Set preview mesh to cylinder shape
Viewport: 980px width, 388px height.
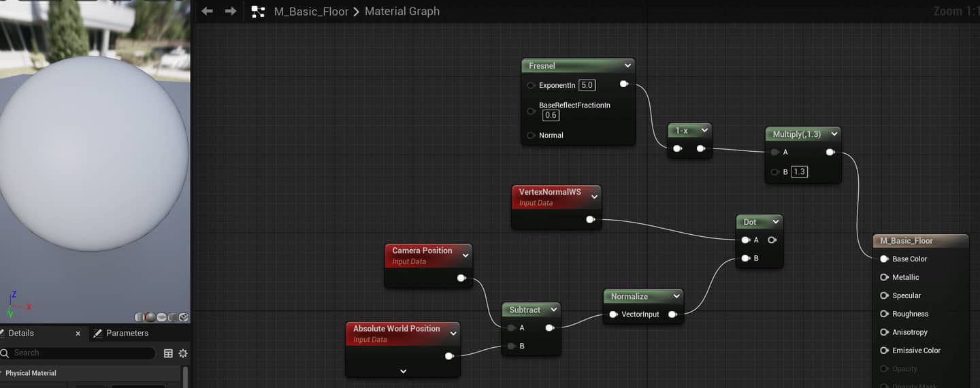pyautogui.click(x=140, y=317)
